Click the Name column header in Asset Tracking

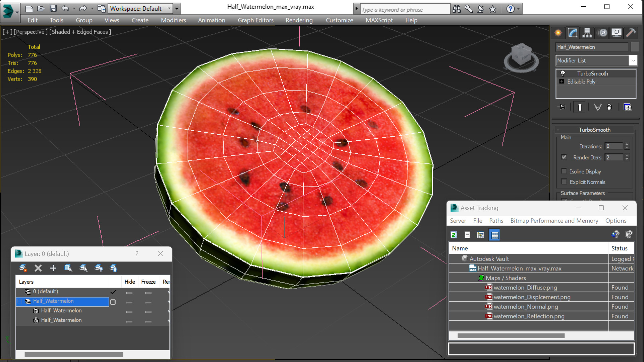pyautogui.click(x=528, y=248)
